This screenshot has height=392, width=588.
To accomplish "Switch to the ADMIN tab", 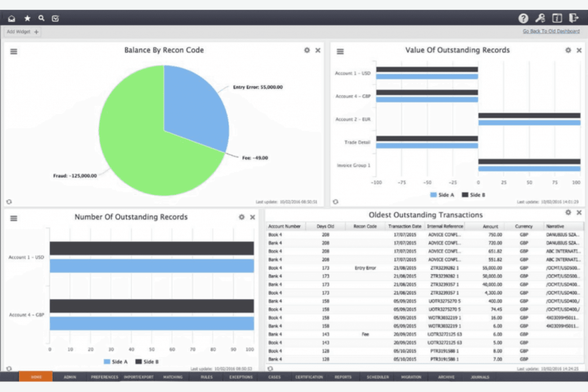I will (x=70, y=377).
